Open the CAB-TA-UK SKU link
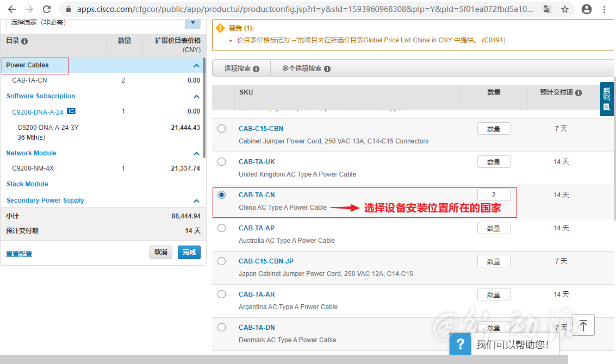The width and height of the screenshot is (616, 364). (x=257, y=162)
